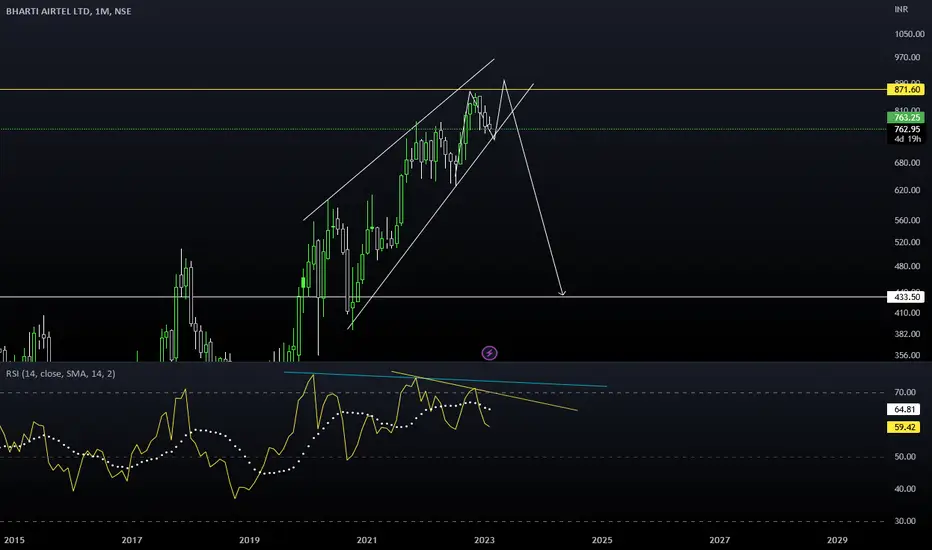This screenshot has width=932, height=550.
Task: Click the RSI value label 64.81
Action: pyautogui.click(x=903, y=409)
